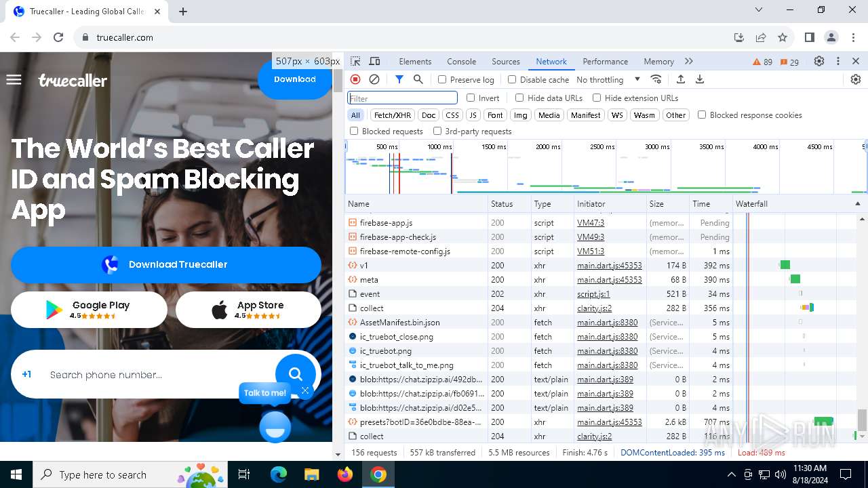Open DevTools settings gear icon
This screenshot has width=868, height=488.
[819, 61]
